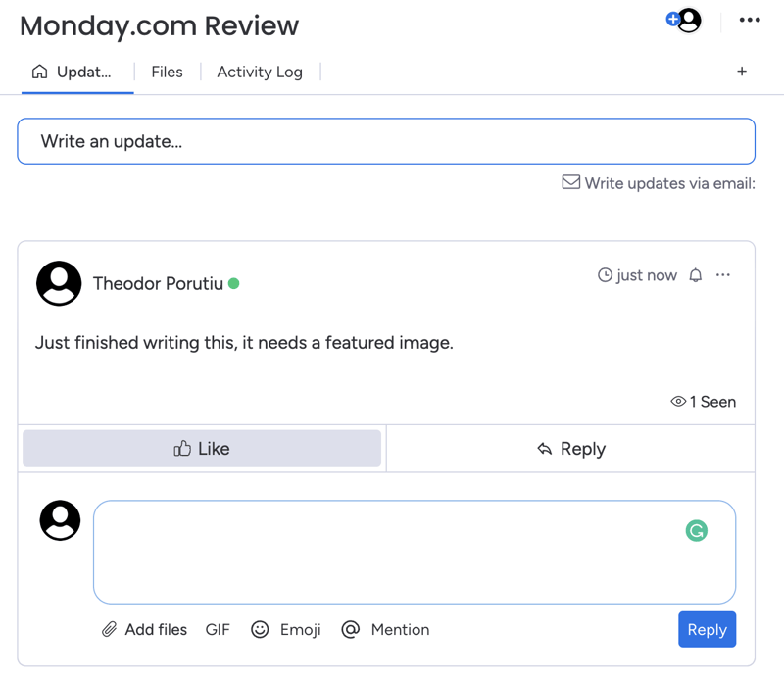The image size is (784, 678).
Task: Click the Monday.com Review title
Action: [x=159, y=26]
